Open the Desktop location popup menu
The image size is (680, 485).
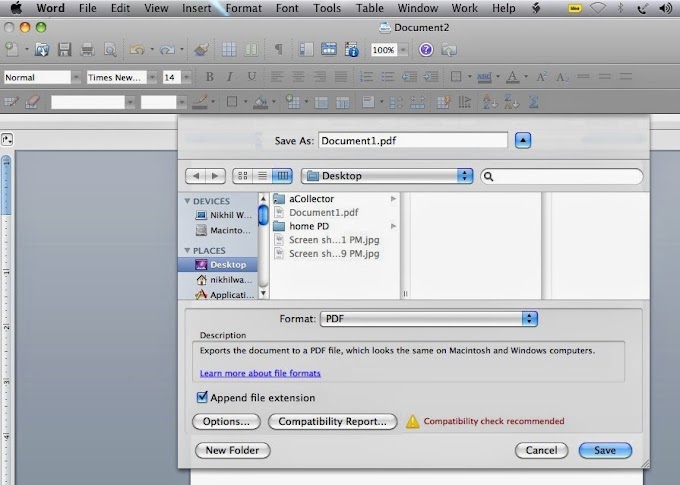coord(387,176)
